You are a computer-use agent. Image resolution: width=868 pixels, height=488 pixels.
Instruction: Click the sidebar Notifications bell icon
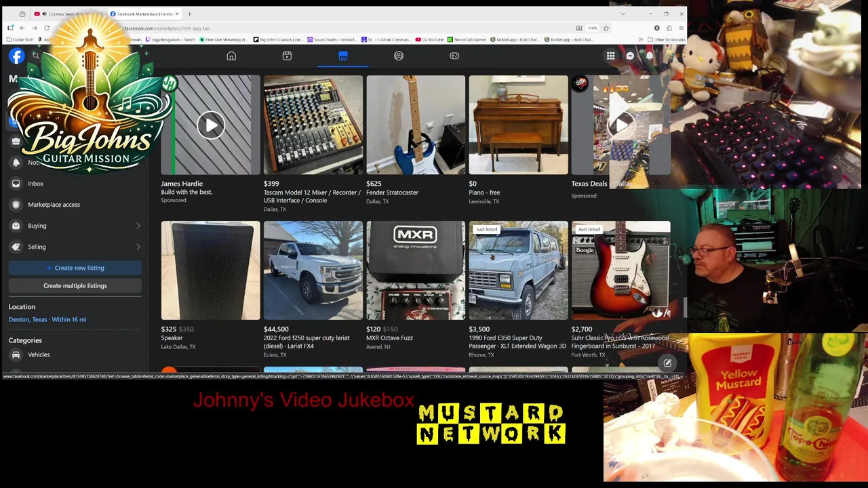coord(16,163)
